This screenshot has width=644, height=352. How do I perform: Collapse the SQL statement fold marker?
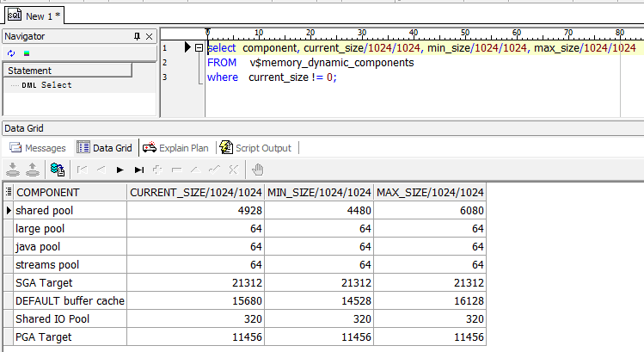tap(199, 48)
